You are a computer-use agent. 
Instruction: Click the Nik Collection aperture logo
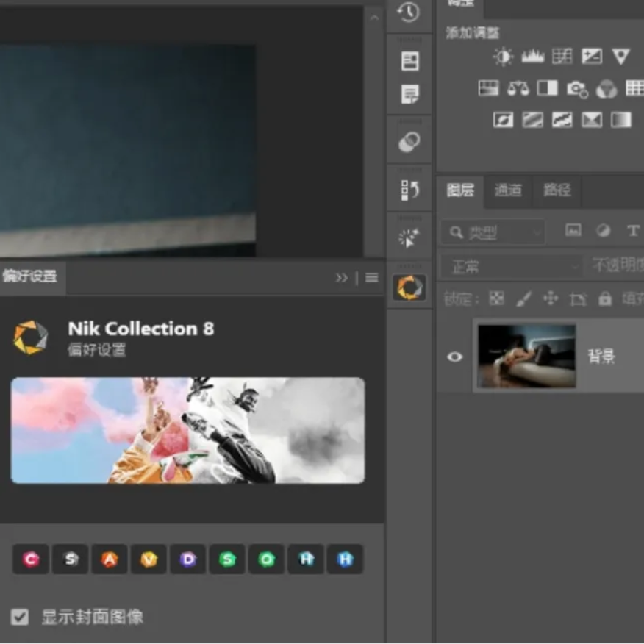(x=31, y=337)
